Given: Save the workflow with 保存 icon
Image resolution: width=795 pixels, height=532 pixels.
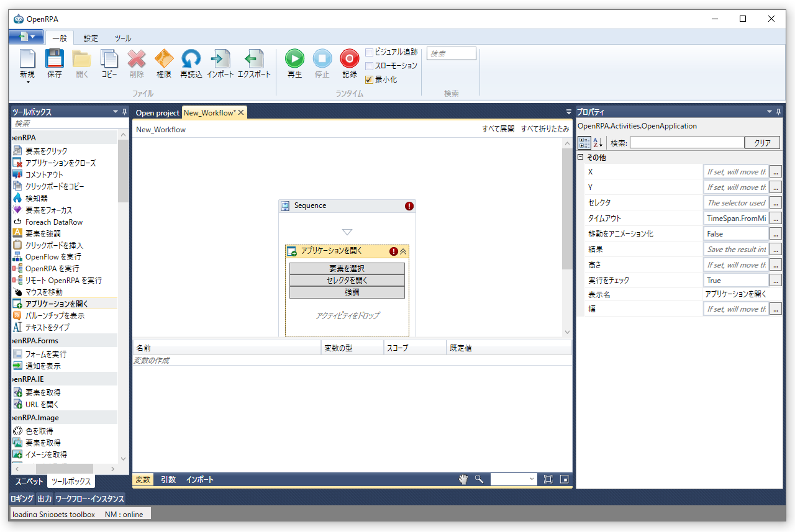Looking at the screenshot, I should (55, 64).
